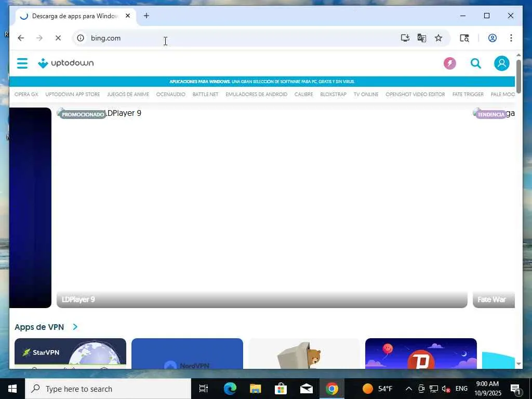Screen dimensions: 532x399
Task: Open the BLOXSTRAP link
Action: coord(333,95)
